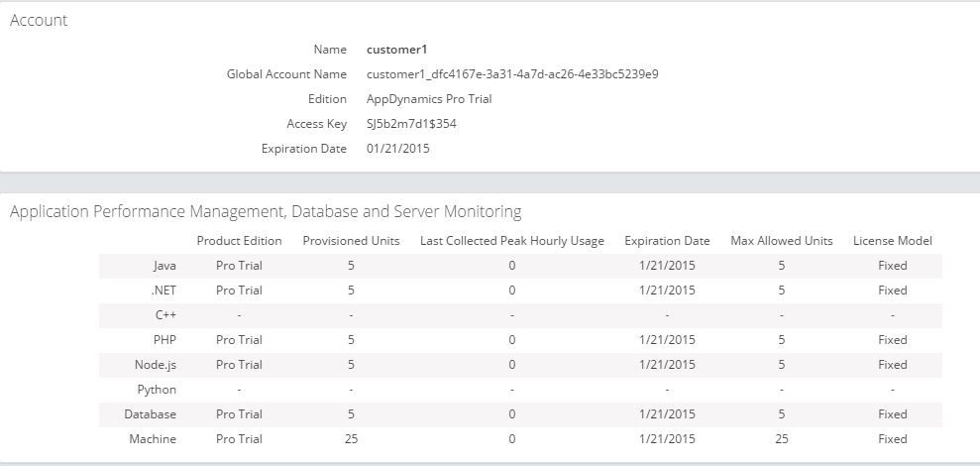Select the Machine row label
The height and width of the screenshot is (466, 980).
pyautogui.click(x=153, y=439)
